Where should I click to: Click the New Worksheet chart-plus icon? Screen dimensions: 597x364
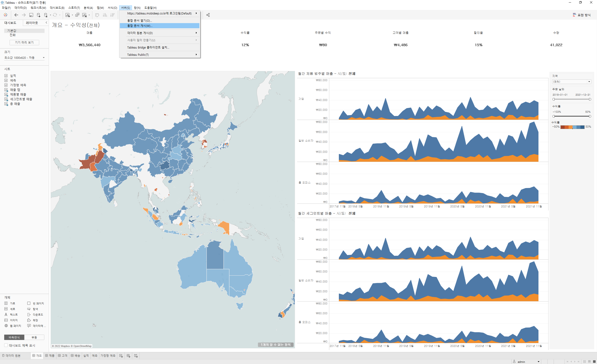pos(68,15)
